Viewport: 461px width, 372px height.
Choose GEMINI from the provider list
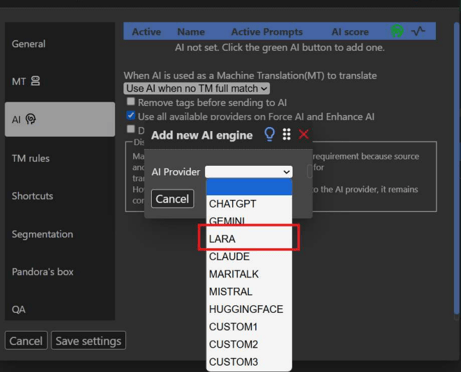click(x=249, y=221)
